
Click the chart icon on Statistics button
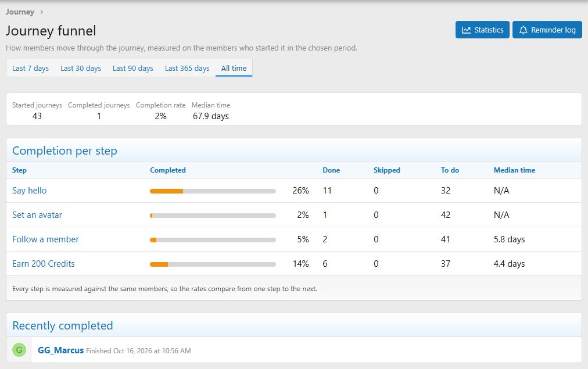466,30
